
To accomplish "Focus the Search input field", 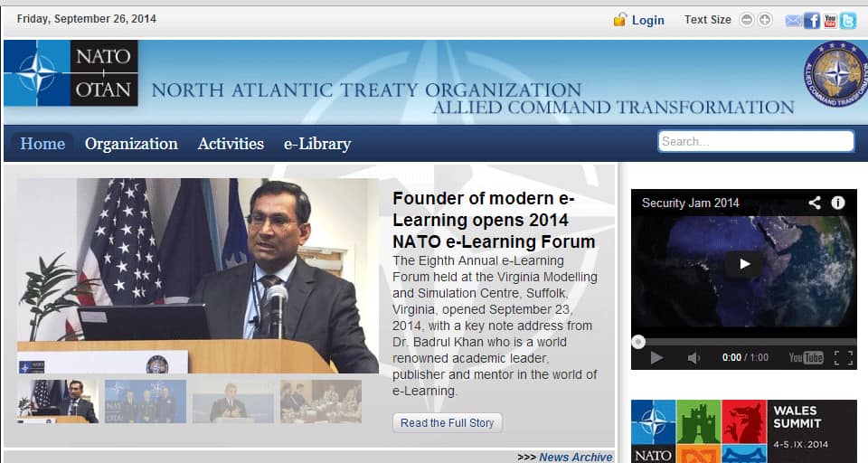I will (x=755, y=141).
